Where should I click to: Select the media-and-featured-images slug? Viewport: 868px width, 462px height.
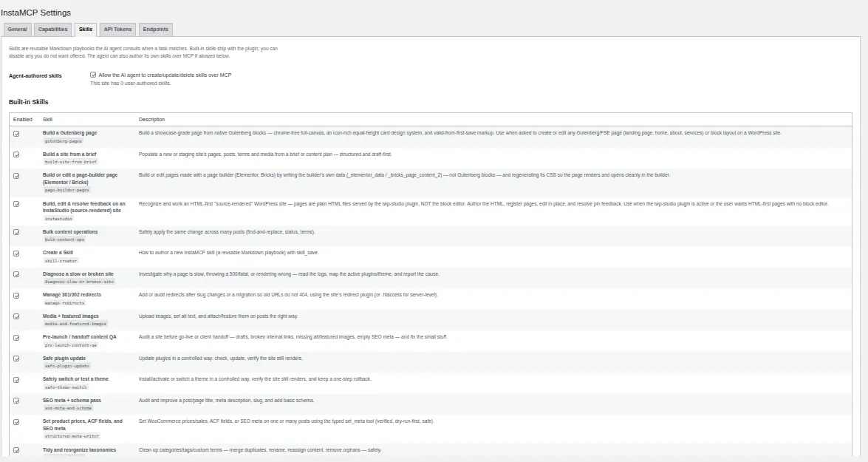[x=76, y=324]
